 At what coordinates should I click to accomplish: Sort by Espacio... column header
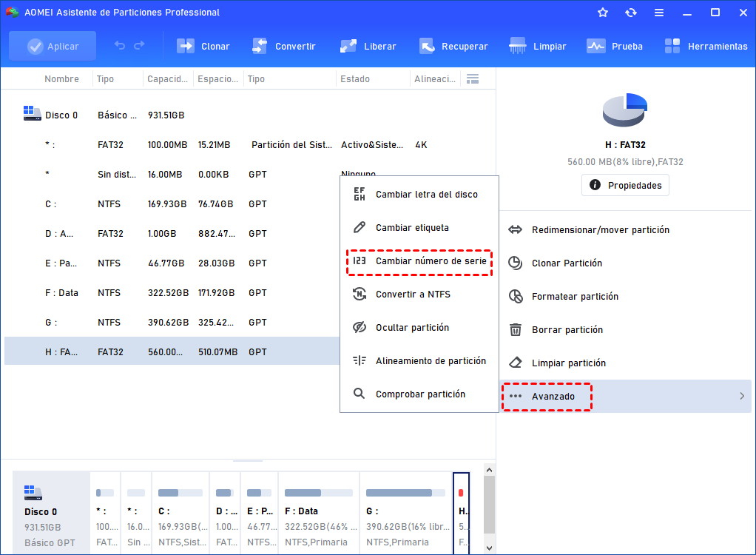(x=218, y=79)
